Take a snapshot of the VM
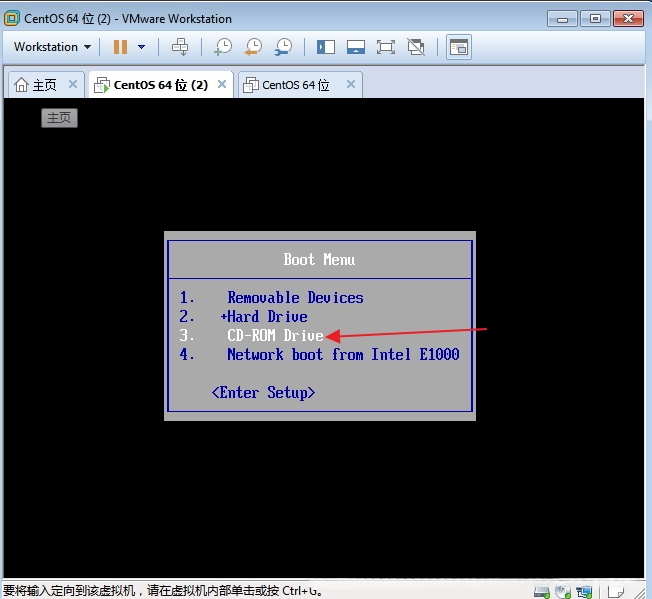Image resolution: width=652 pixels, height=599 pixels. click(x=223, y=47)
